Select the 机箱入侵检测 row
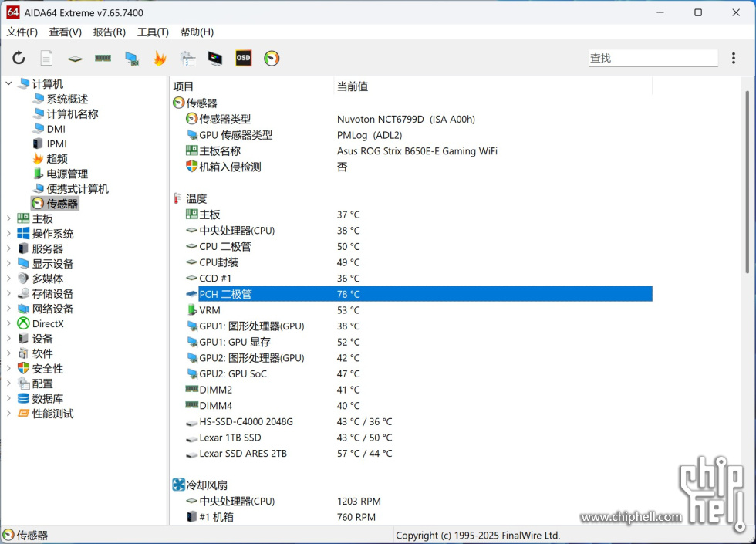The height and width of the screenshot is (544, 756). point(418,167)
